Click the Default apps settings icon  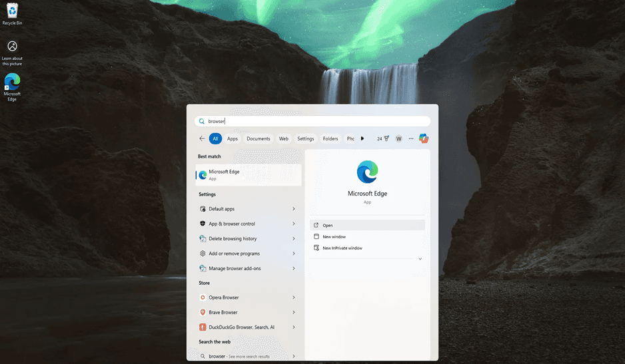point(203,209)
